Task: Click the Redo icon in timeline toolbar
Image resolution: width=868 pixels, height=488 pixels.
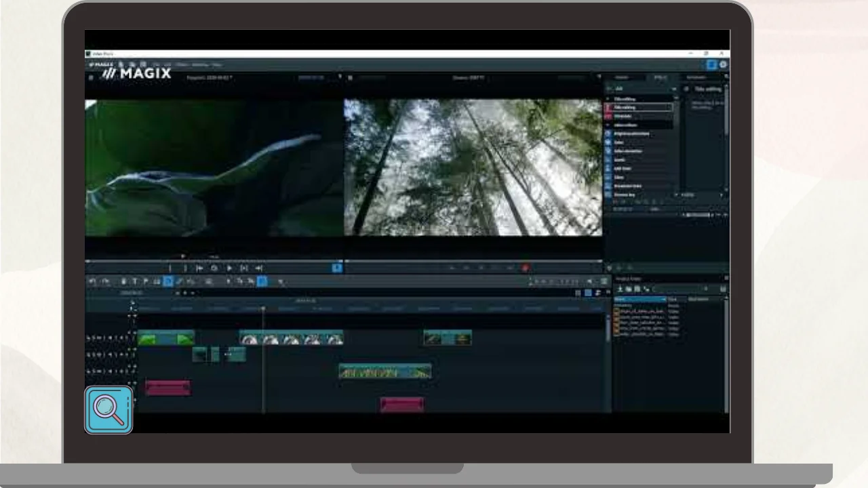Action: point(106,281)
